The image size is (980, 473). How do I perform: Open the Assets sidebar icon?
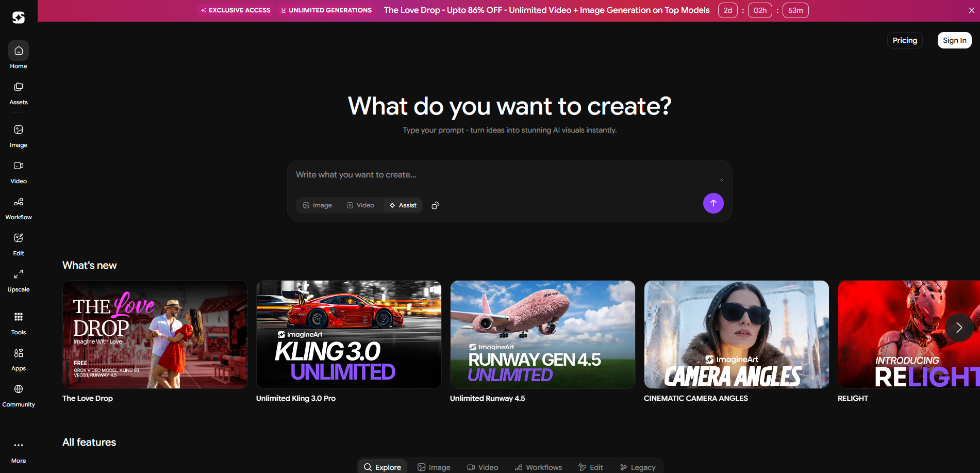(19, 87)
